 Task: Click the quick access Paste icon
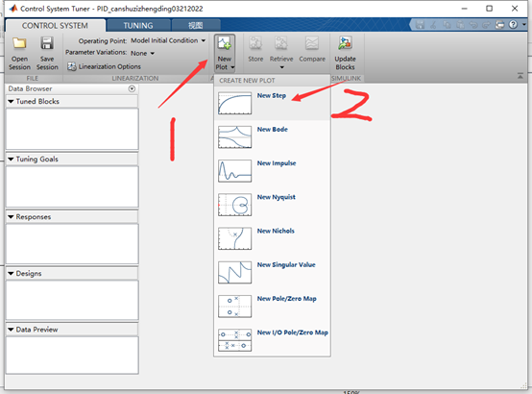(460, 25)
